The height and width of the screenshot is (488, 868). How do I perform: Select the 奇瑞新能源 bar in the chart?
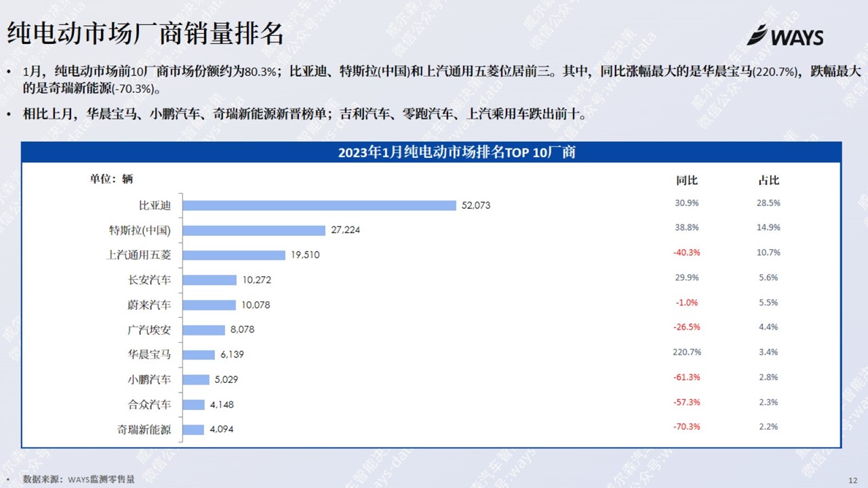click(x=193, y=430)
